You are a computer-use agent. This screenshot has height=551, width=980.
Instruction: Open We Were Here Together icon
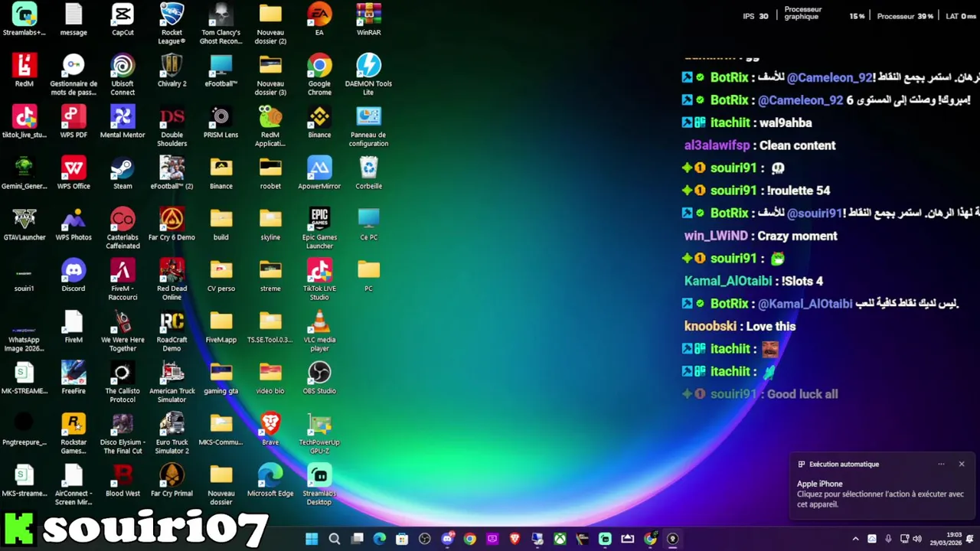pyautogui.click(x=122, y=331)
